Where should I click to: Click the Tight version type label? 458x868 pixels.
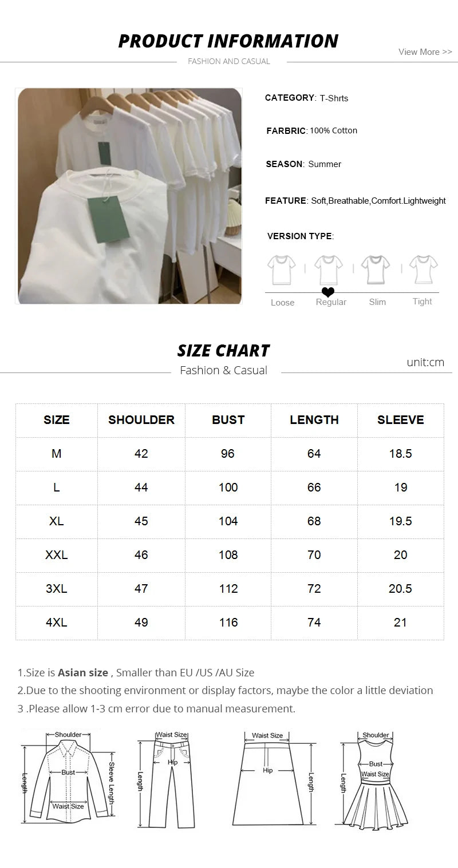point(423,302)
